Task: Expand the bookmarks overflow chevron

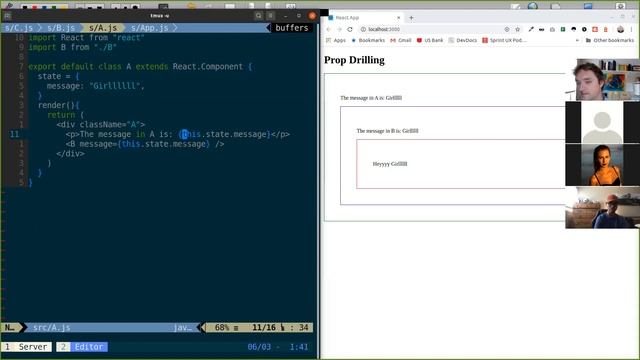Action: [x=577, y=40]
